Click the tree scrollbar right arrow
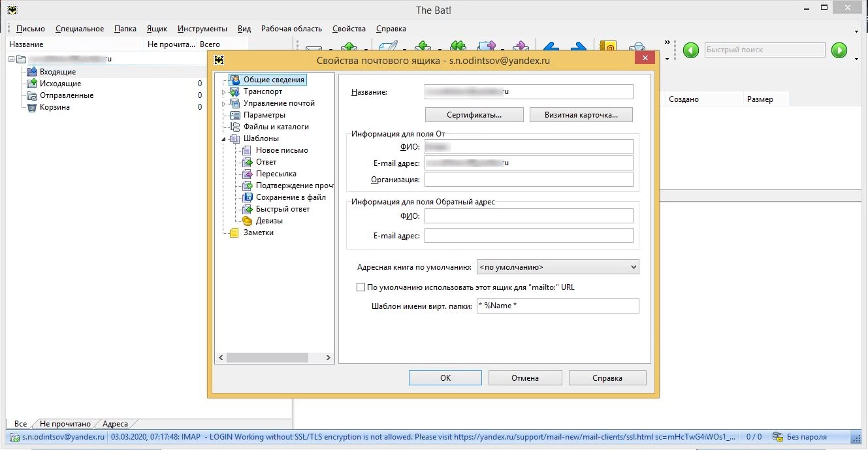Image resolution: width=868 pixels, height=450 pixels. 329,357
